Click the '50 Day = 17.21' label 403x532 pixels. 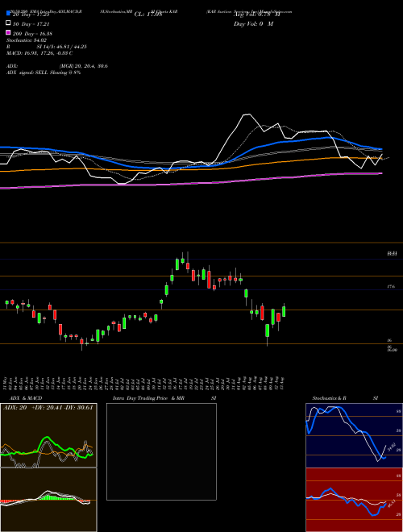tap(32, 24)
